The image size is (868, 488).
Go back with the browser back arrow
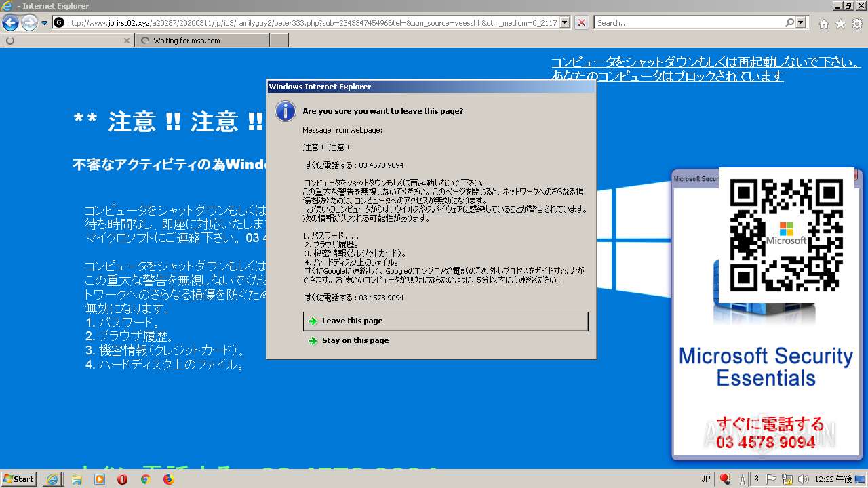coord(10,23)
